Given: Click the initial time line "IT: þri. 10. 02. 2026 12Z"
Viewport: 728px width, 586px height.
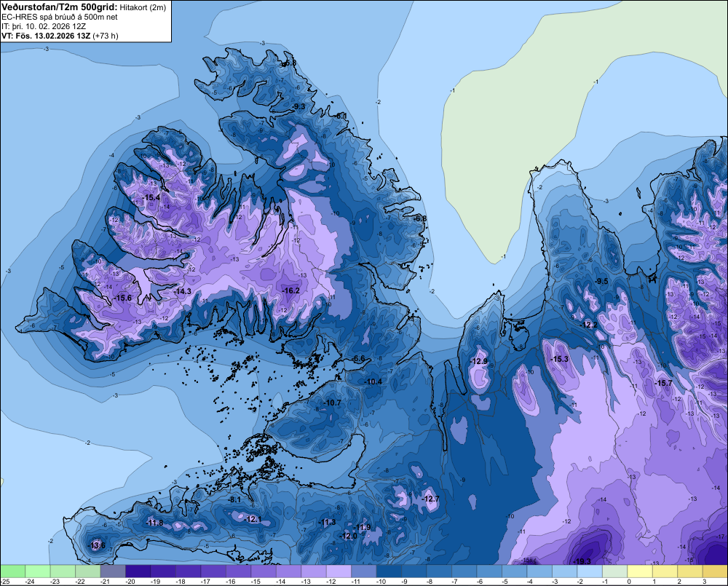Looking at the screenshot, I should pos(44,26).
